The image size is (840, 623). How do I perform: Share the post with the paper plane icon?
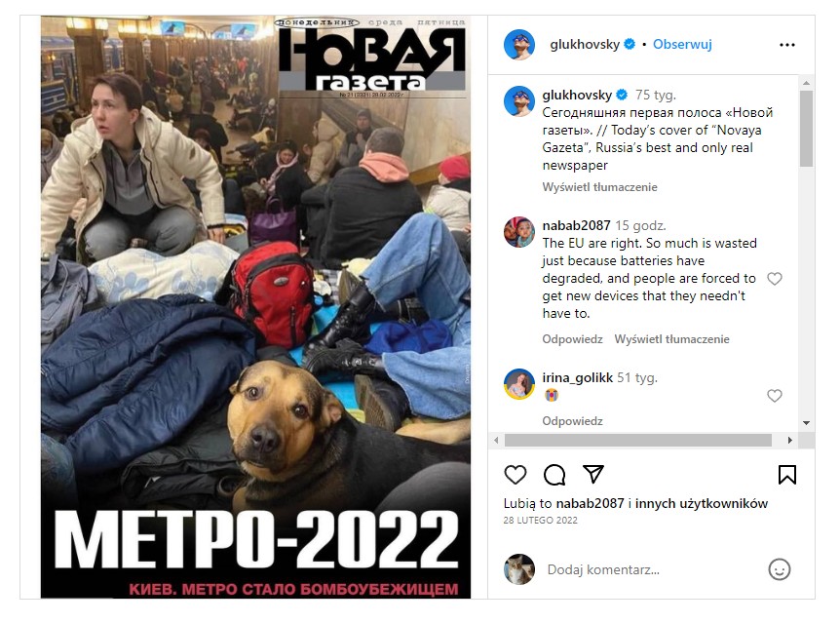[x=593, y=474]
